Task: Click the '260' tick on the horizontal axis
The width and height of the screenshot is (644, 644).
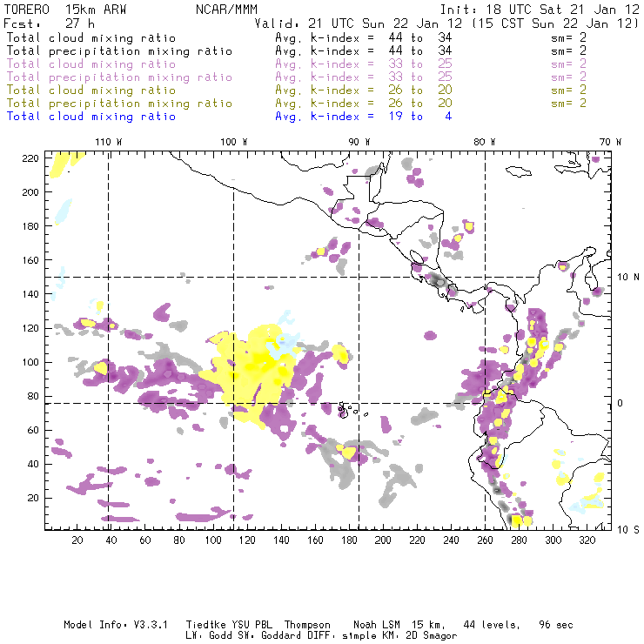Action: pos(485,540)
